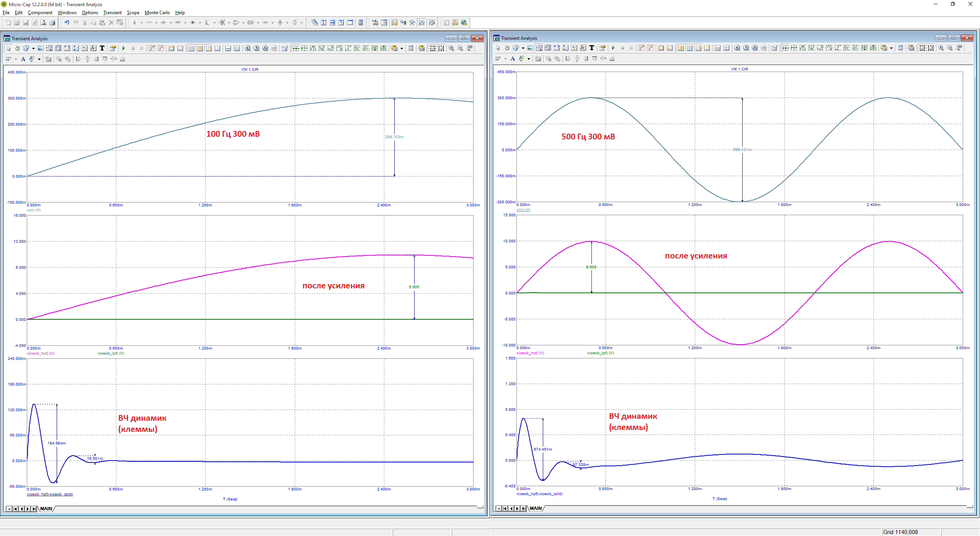The image size is (980, 536).
Task: Select the '500 Гц 300 мВ' text annotation
Action: pos(588,137)
